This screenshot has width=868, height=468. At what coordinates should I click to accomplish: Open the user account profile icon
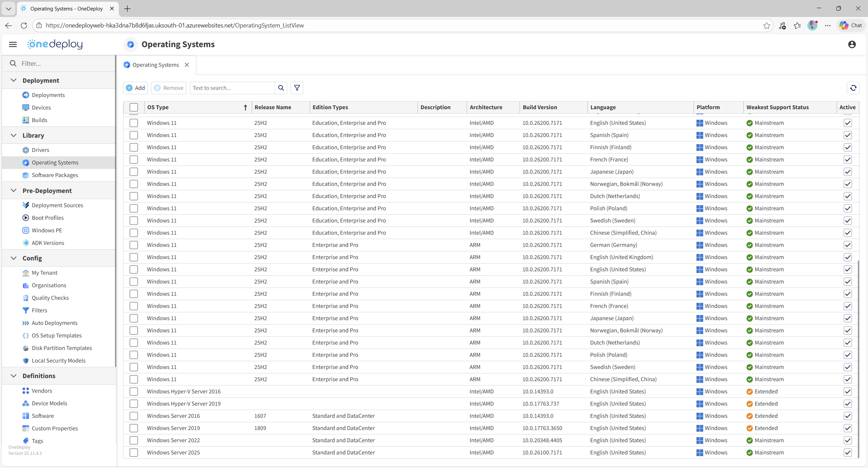852,44
